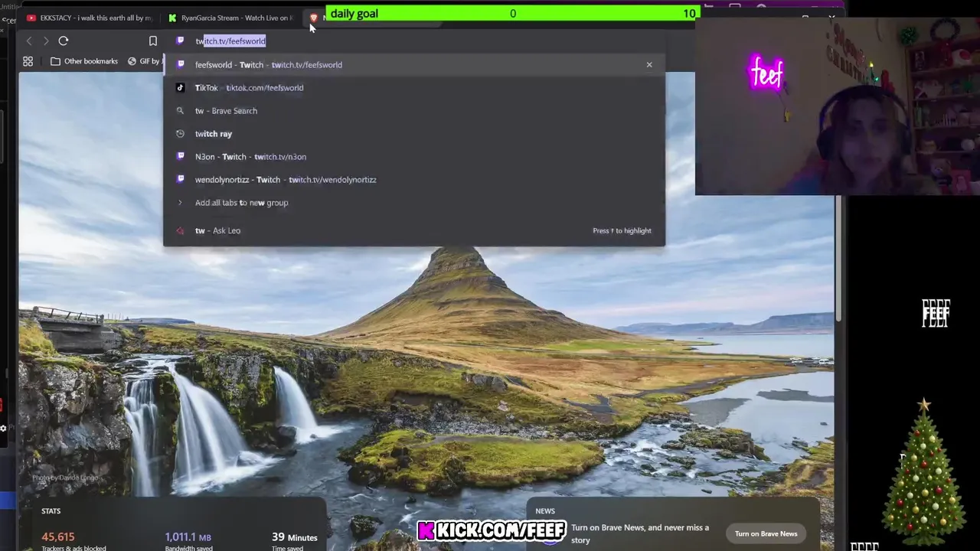Viewport: 980px width, 551px height.
Task: Click the daily goal progress bar
Action: tap(512, 13)
